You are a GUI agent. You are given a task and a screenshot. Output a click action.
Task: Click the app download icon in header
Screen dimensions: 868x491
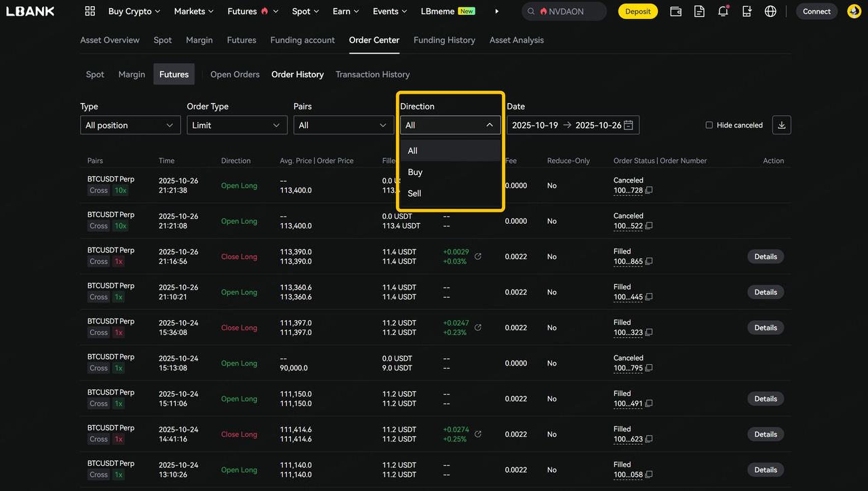[747, 12]
